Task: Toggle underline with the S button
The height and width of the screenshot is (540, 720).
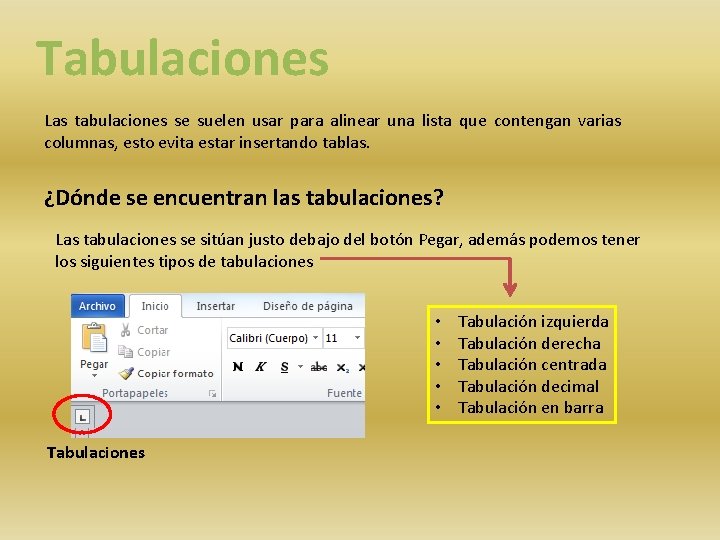Action: click(x=285, y=367)
